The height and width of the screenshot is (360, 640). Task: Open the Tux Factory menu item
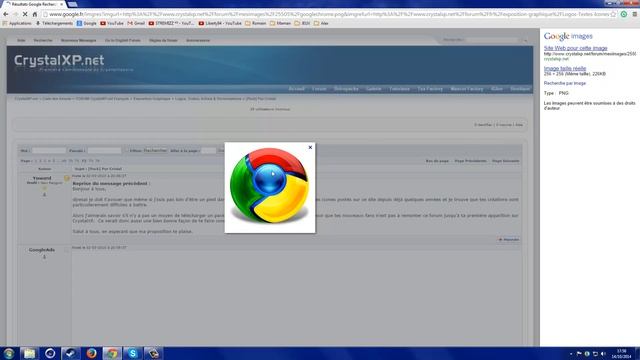[430, 89]
